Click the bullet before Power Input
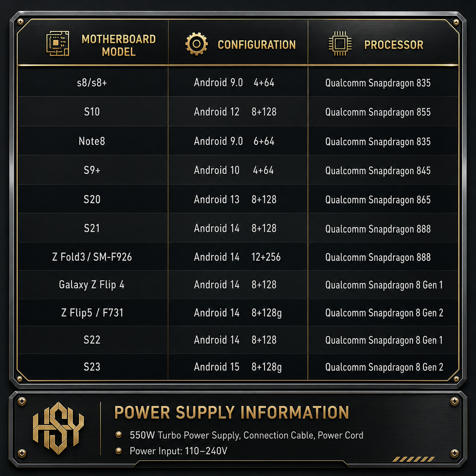The height and width of the screenshot is (476, 476). pyautogui.click(x=119, y=451)
